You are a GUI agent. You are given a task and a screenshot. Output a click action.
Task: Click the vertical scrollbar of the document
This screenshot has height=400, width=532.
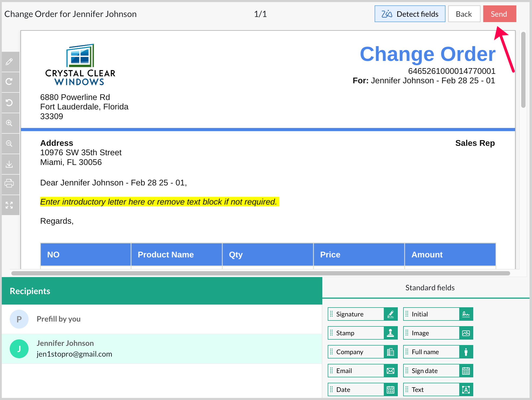tap(523, 70)
